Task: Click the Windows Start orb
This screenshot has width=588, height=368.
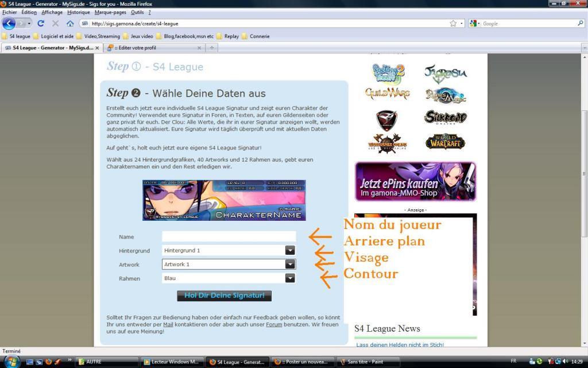Action: pos(12,362)
